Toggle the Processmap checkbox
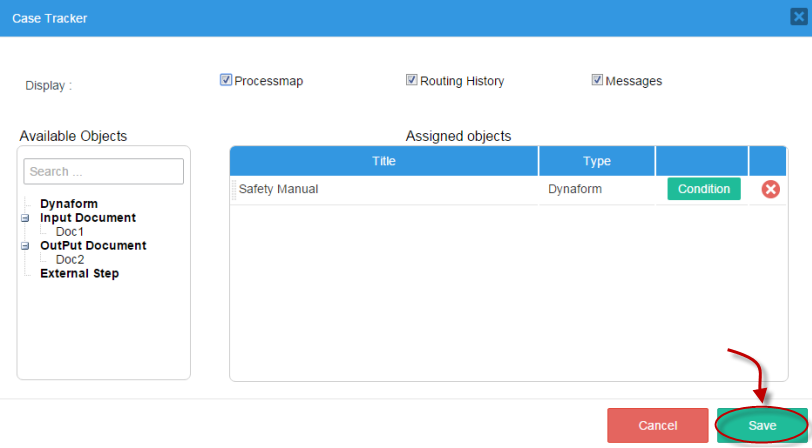This screenshot has height=448, width=812. [226, 80]
